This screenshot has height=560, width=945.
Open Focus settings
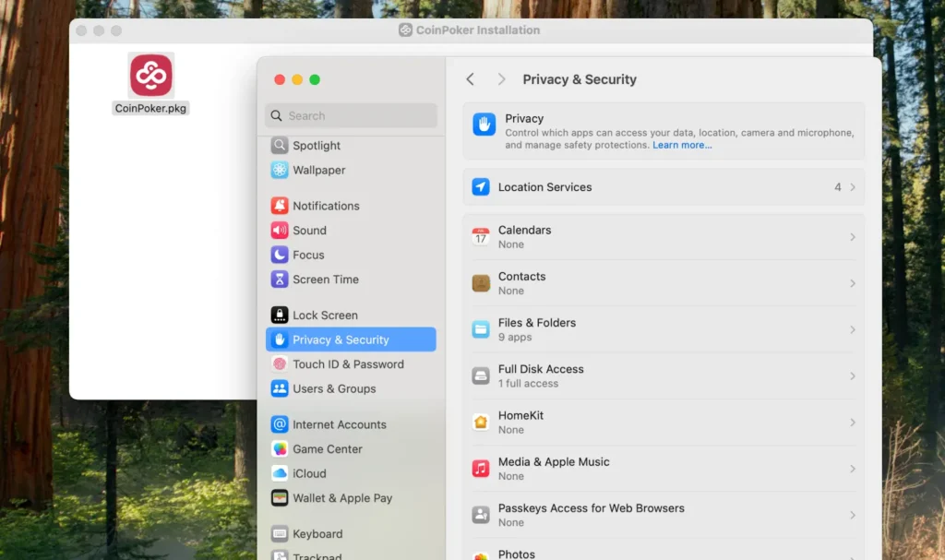click(x=308, y=255)
